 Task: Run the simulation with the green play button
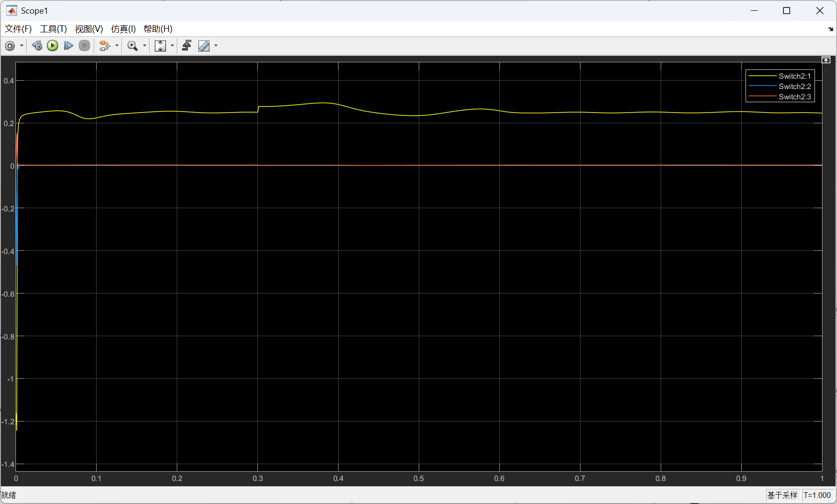pyautogui.click(x=53, y=46)
